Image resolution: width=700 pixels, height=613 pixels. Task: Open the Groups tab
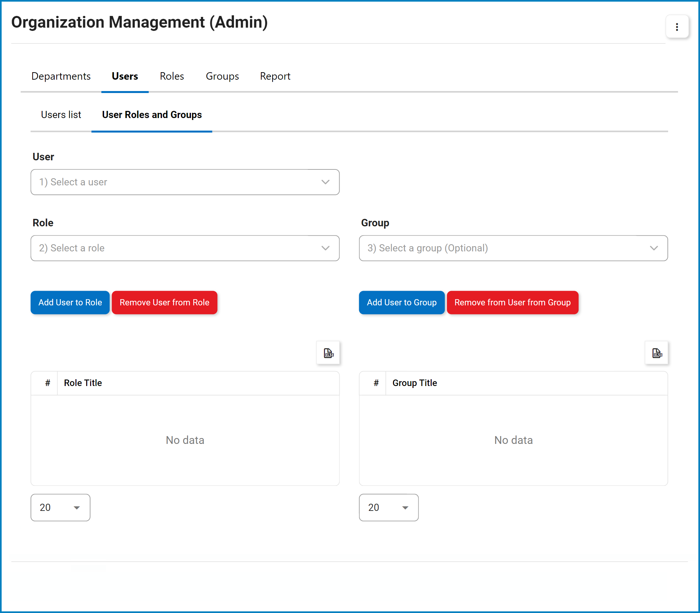[x=222, y=76]
